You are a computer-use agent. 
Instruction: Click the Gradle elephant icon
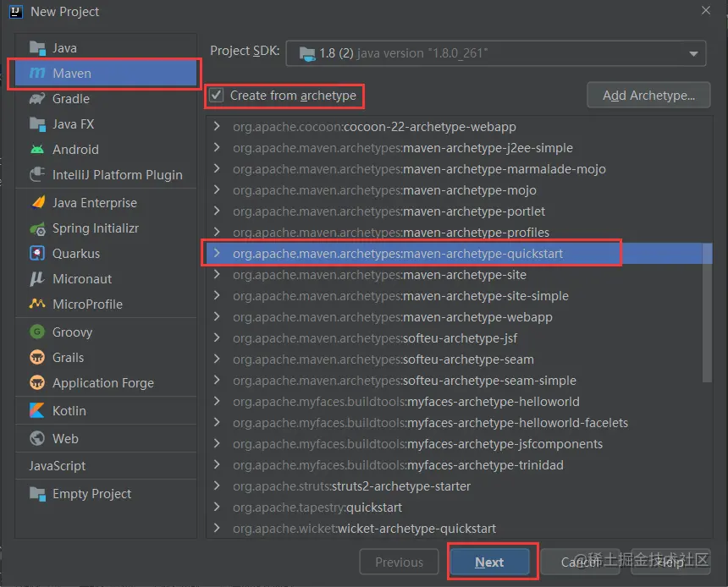pos(37,99)
